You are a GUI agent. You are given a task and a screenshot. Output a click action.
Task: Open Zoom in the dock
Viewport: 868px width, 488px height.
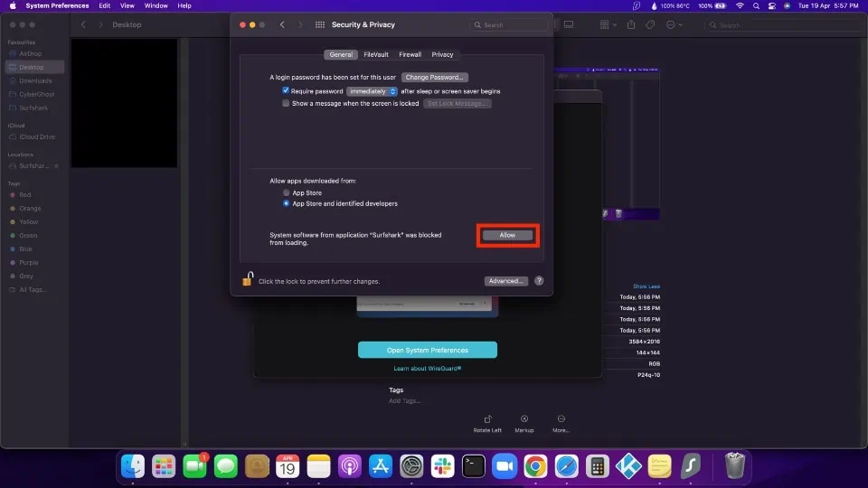point(505,466)
